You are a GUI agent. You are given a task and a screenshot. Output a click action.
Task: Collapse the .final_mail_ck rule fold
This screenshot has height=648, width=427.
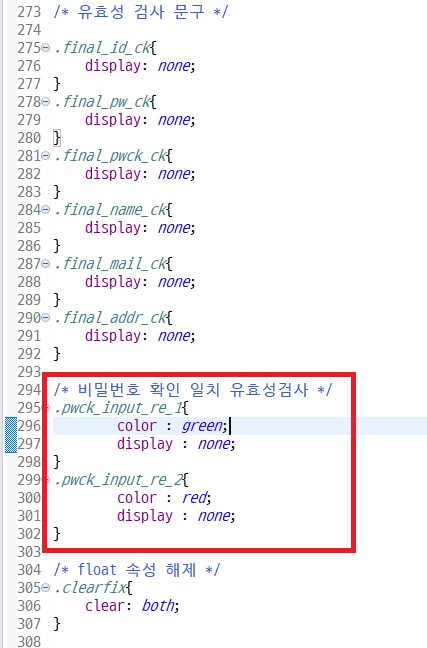(x=46, y=264)
